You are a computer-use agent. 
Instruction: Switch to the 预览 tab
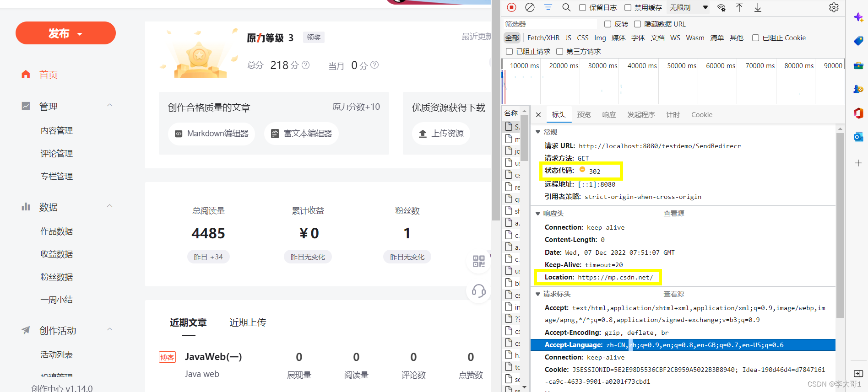click(584, 115)
